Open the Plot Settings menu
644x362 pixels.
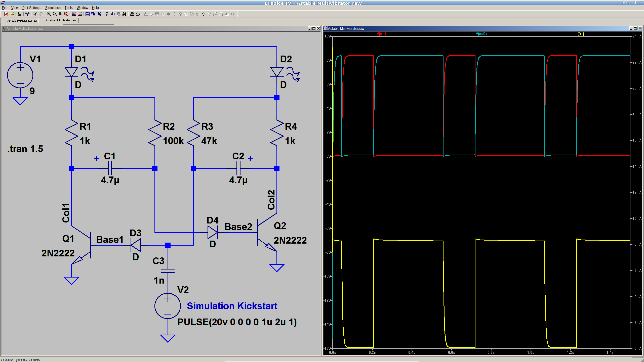(x=32, y=8)
